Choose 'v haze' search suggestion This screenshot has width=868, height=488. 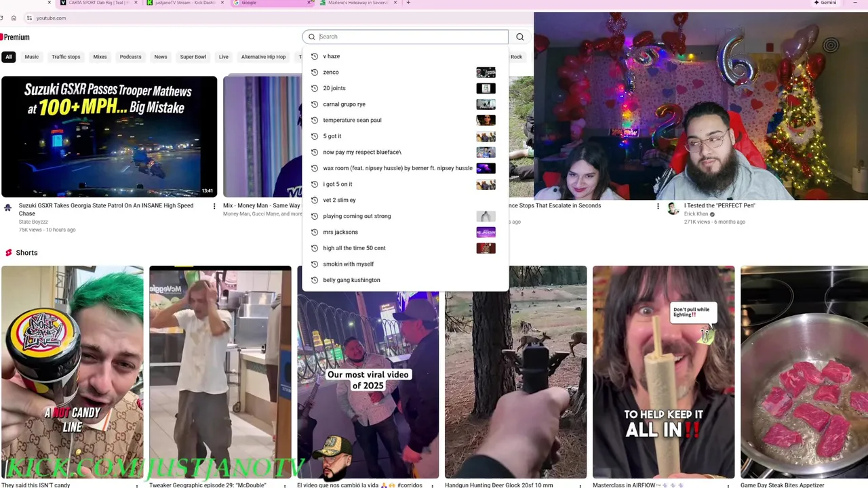pyautogui.click(x=405, y=56)
